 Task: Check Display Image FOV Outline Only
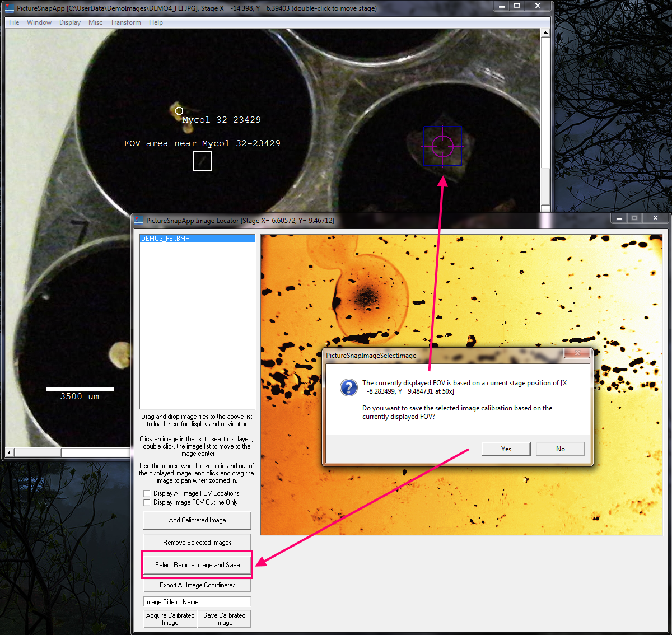pyautogui.click(x=147, y=502)
